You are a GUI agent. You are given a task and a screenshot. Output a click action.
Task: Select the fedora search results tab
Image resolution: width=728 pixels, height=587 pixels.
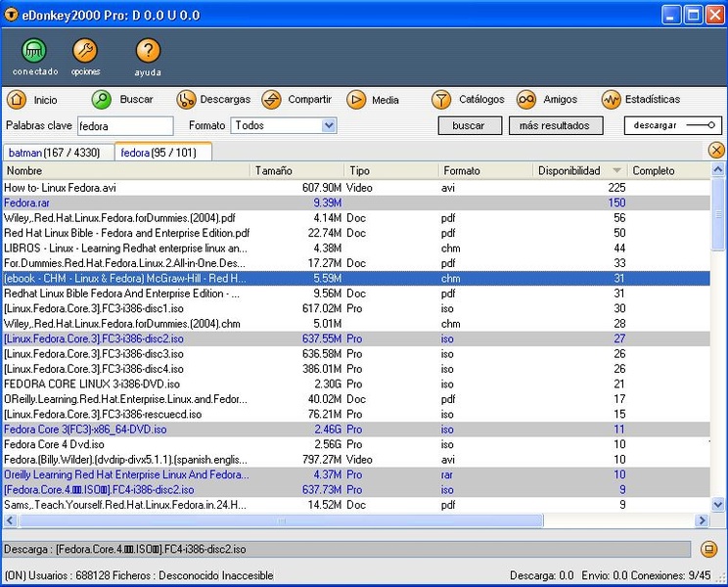coord(162,153)
